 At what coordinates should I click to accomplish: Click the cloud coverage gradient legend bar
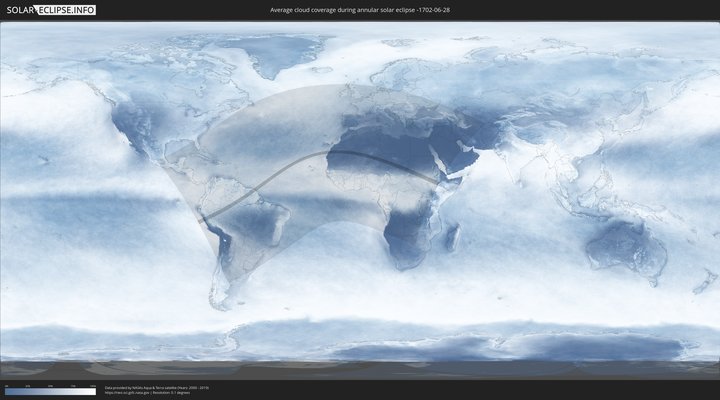pos(50,392)
